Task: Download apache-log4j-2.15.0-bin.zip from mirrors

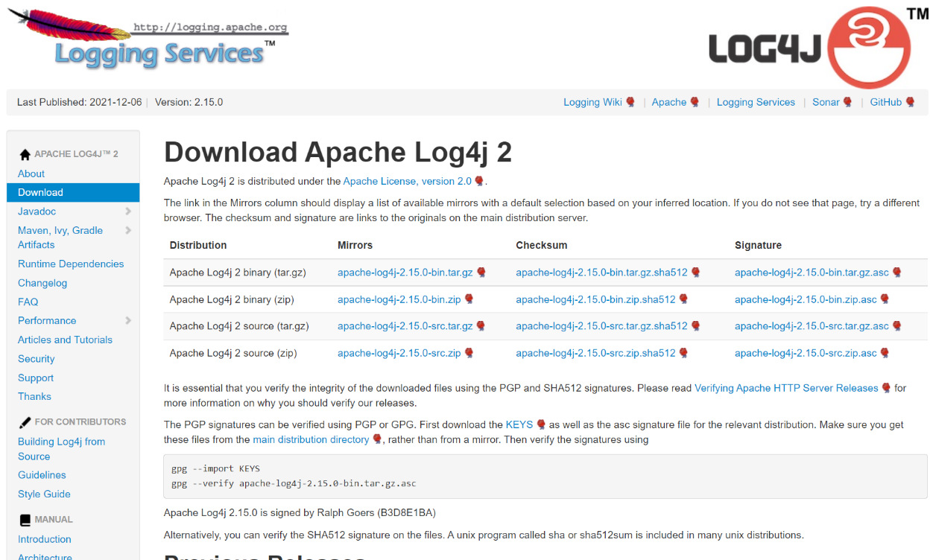Action: [x=399, y=299]
